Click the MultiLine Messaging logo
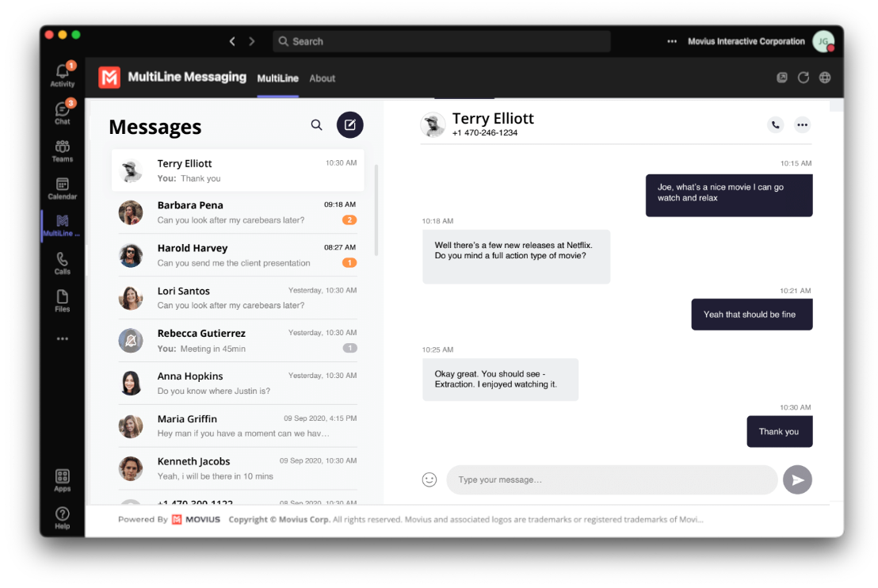 click(109, 78)
